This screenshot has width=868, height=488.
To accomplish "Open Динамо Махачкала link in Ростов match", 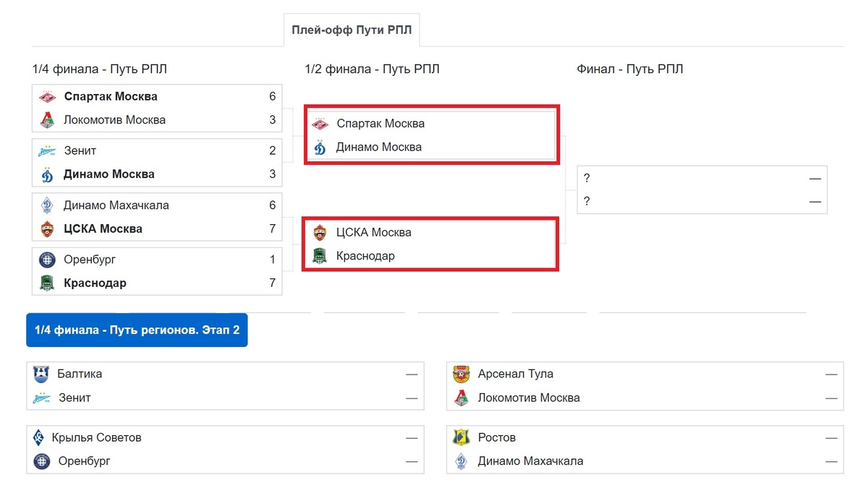I will point(530,461).
